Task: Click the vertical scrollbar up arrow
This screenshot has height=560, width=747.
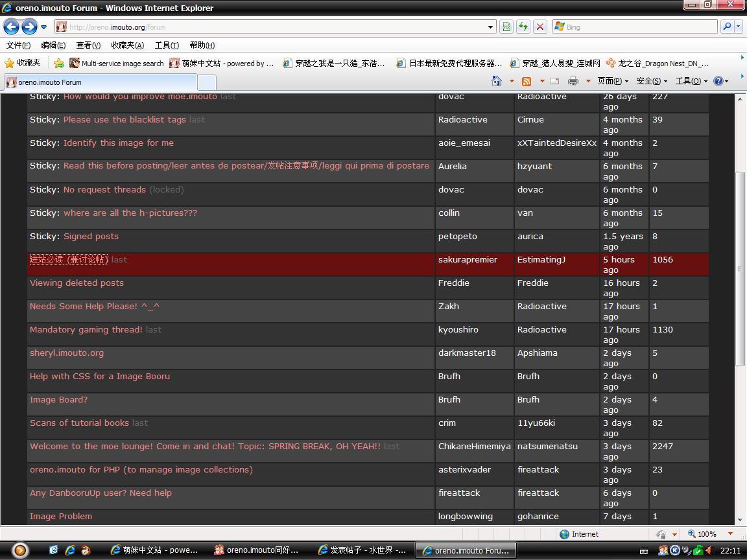Action: [x=740, y=99]
